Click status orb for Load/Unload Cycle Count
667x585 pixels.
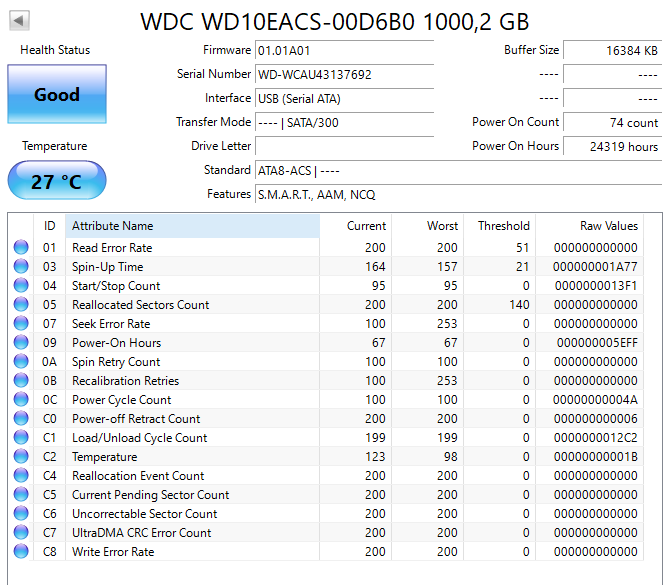coord(21,438)
